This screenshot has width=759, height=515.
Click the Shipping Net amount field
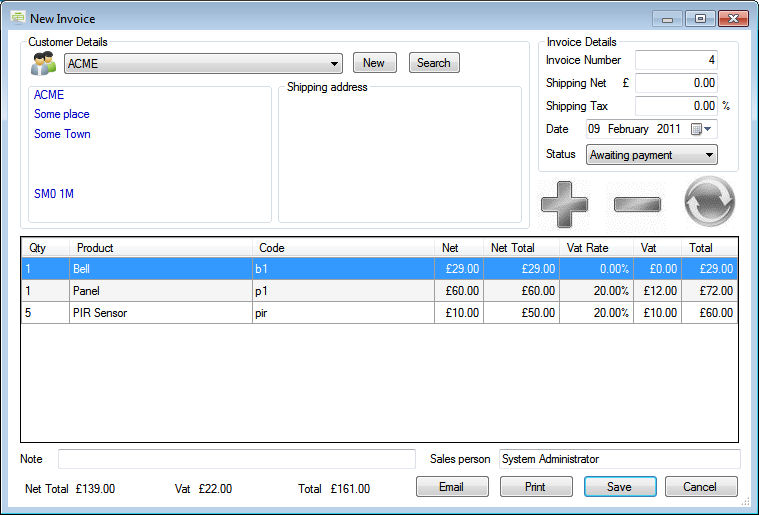click(676, 83)
